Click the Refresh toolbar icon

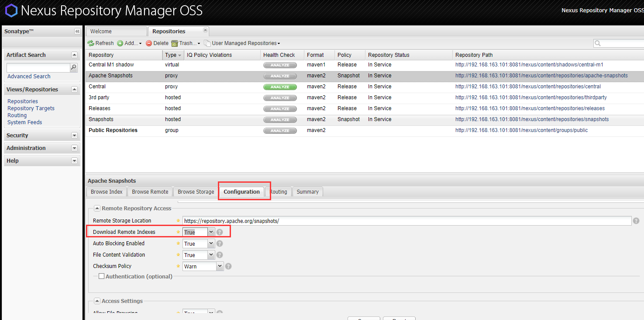tap(91, 43)
